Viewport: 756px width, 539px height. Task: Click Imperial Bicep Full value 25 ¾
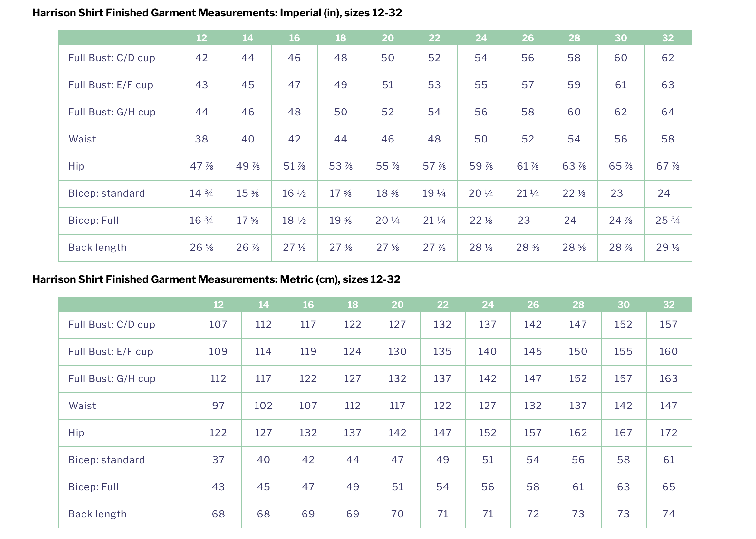(x=668, y=220)
